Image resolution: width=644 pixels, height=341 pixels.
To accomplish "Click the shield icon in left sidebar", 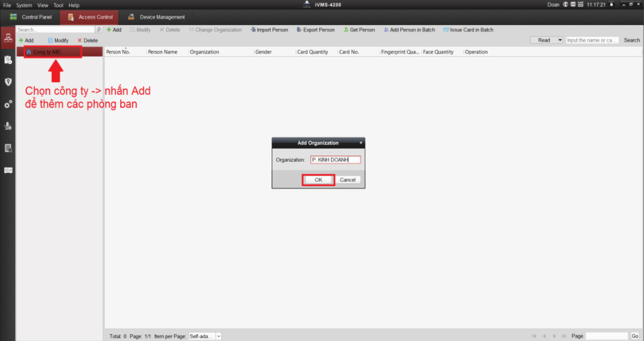I will click(8, 82).
